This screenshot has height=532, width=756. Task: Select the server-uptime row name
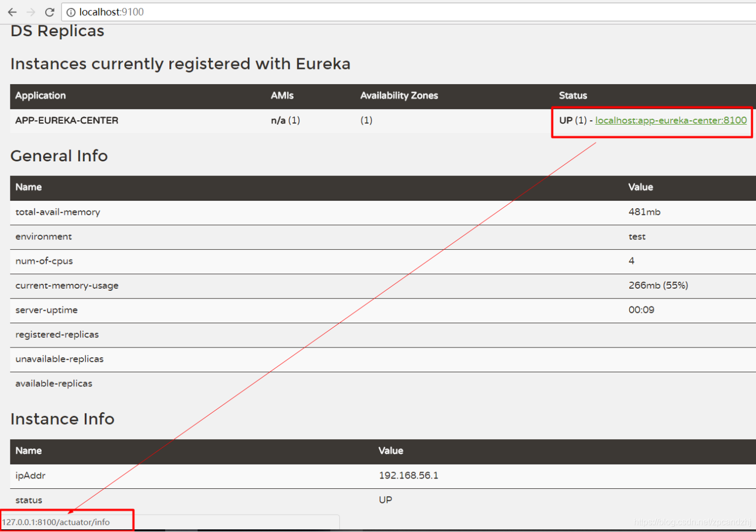pos(46,310)
